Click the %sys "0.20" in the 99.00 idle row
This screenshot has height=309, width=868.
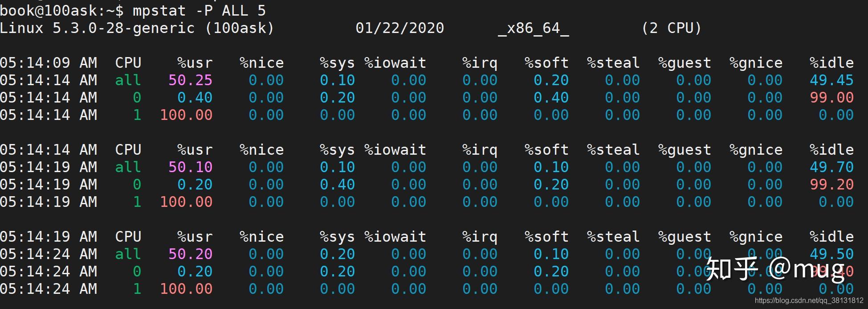[338, 98]
